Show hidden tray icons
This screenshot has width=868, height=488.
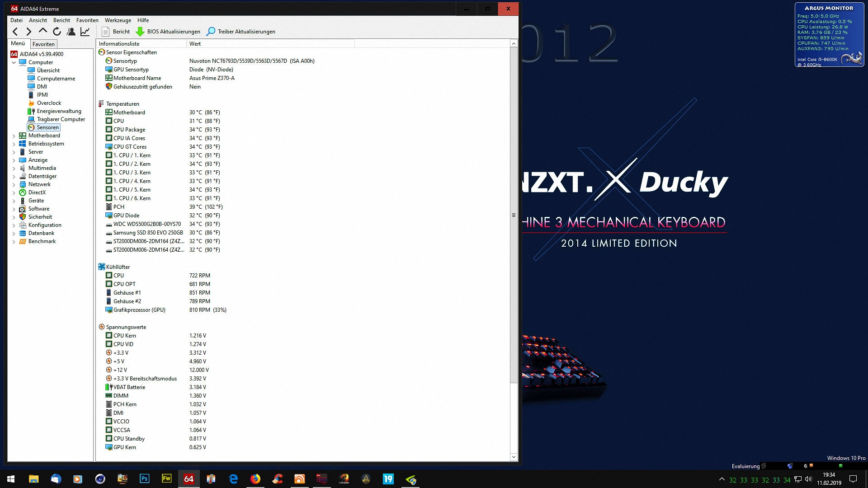click(722, 479)
